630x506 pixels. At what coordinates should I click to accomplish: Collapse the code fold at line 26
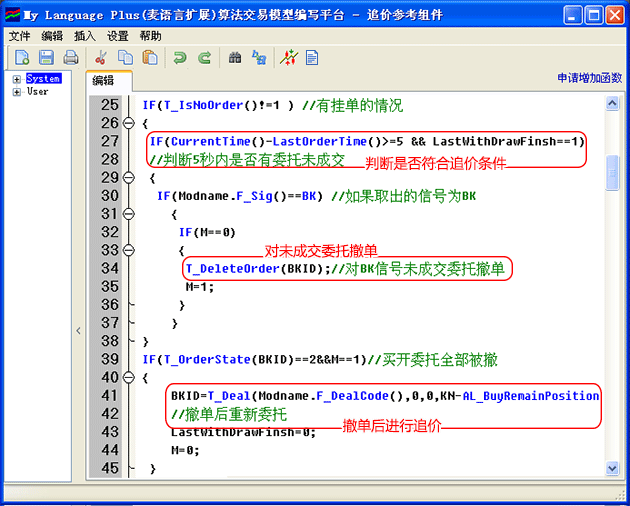point(127,123)
